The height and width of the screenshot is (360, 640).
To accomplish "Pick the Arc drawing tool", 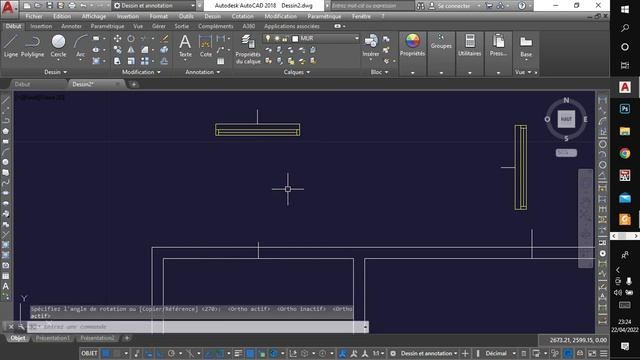I will [x=80, y=46].
